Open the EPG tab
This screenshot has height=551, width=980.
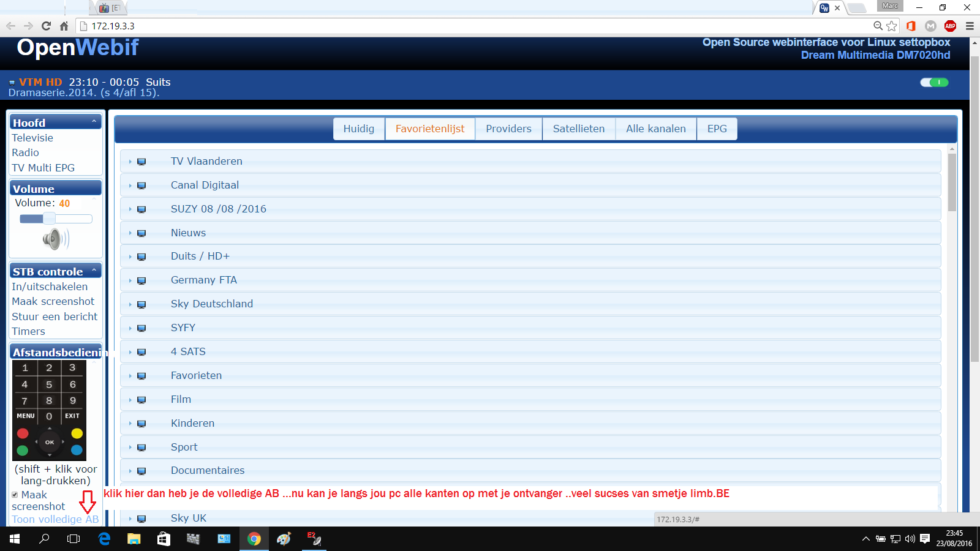(x=717, y=129)
